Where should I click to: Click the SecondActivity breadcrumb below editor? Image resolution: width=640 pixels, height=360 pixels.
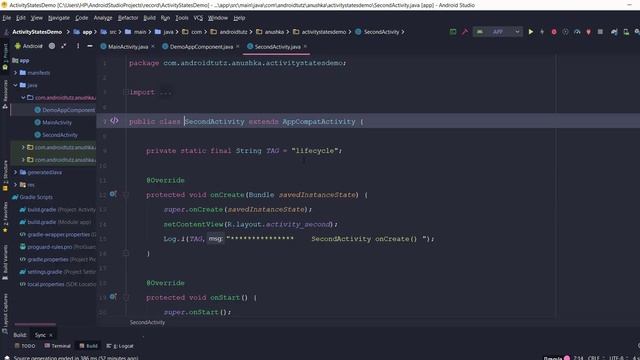tap(147, 322)
